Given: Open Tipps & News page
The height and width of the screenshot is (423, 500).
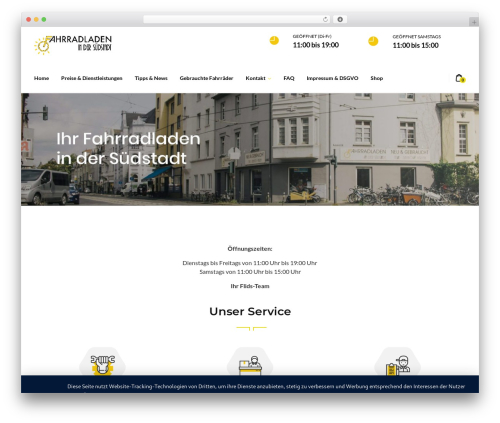Looking at the screenshot, I should click(x=151, y=78).
